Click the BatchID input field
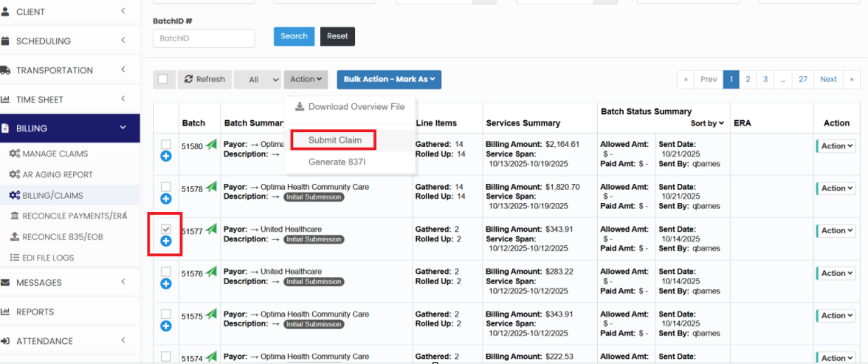868x364 pixels. pyautogui.click(x=204, y=38)
